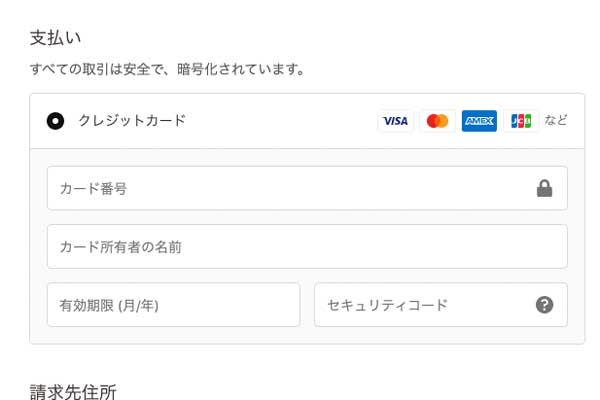Click the VISA card logo

[395, 121]
